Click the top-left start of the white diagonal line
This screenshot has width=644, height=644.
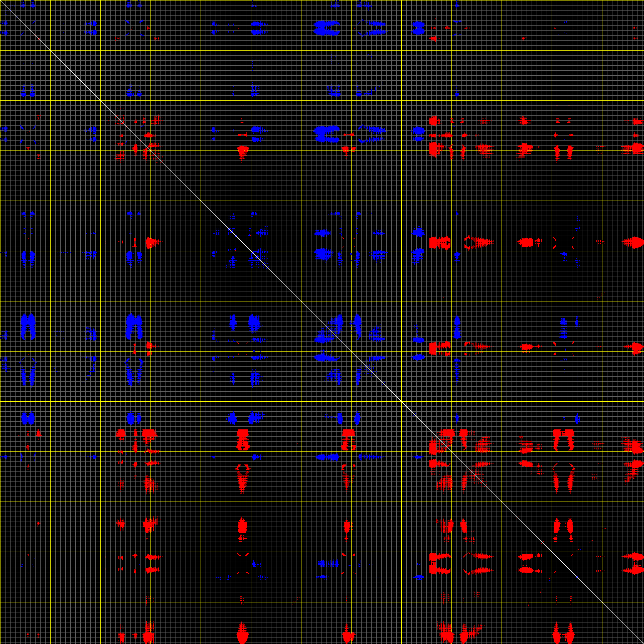point(2,2)
